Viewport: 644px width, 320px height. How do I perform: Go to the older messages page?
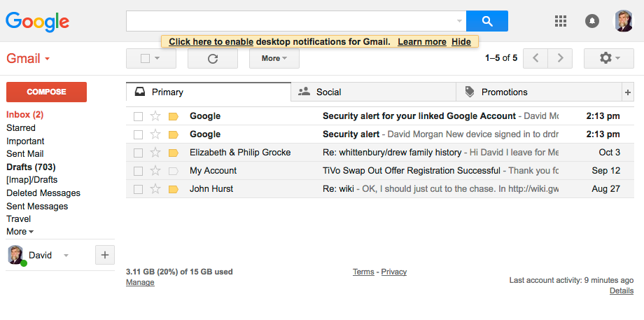pyautogui.click(x=560, y=58)
